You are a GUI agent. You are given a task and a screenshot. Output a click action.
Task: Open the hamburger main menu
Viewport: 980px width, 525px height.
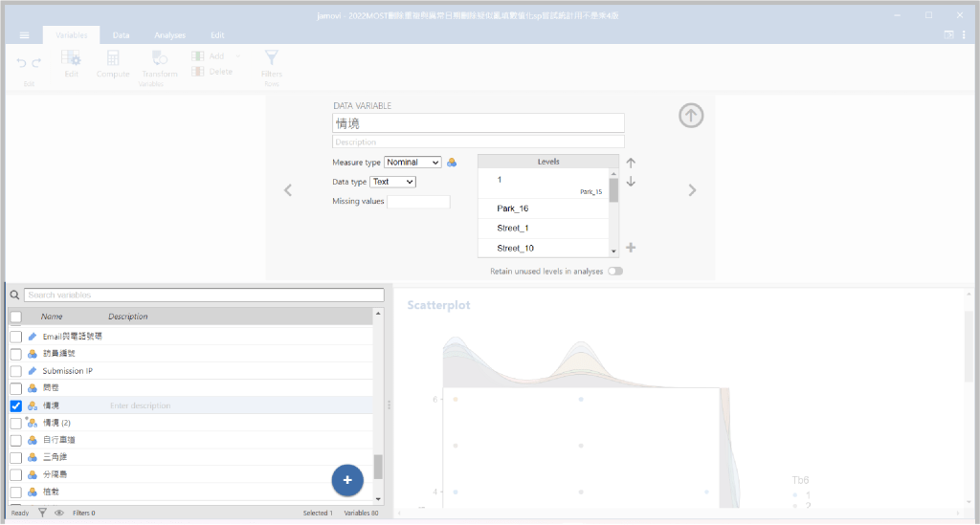24,35
